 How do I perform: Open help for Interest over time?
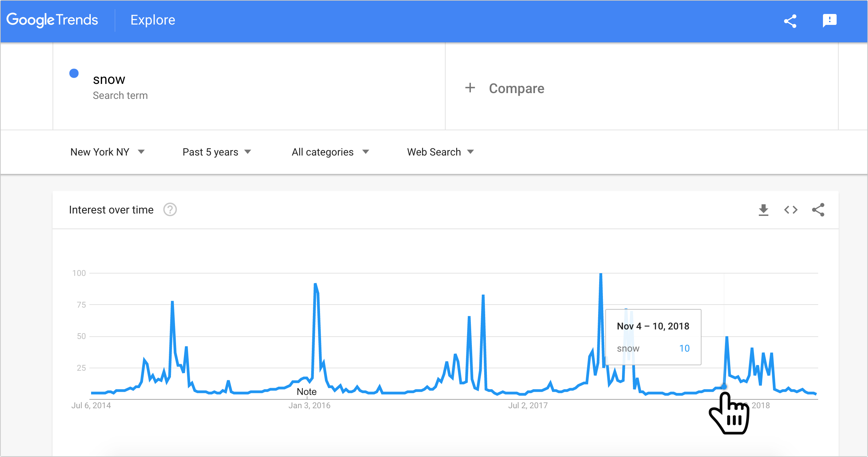click(x=170, y=210)
